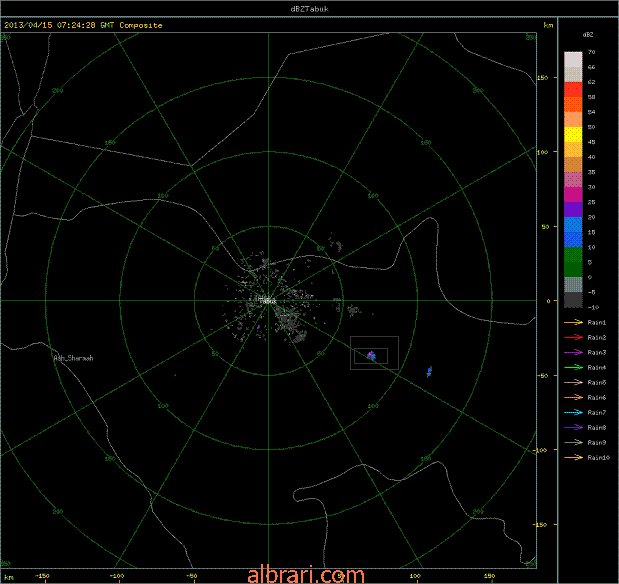Viewport: 619px width, 584px height.
Task: Pick the tan 35-40 dBZ swatch
Action: [x=573, y=164]
